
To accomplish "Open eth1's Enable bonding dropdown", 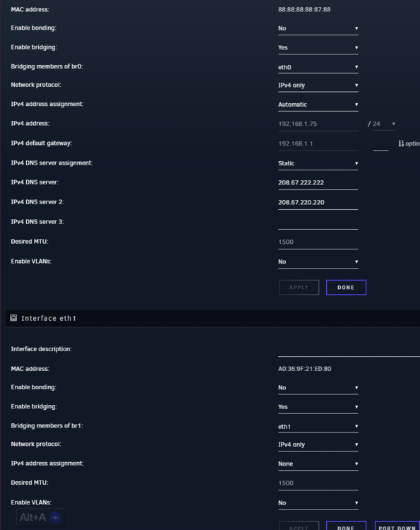I will click(x=318, y=388).
